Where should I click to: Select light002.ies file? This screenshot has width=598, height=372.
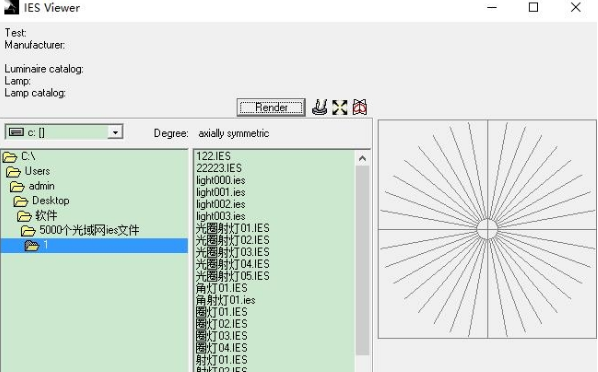(220, 204)
